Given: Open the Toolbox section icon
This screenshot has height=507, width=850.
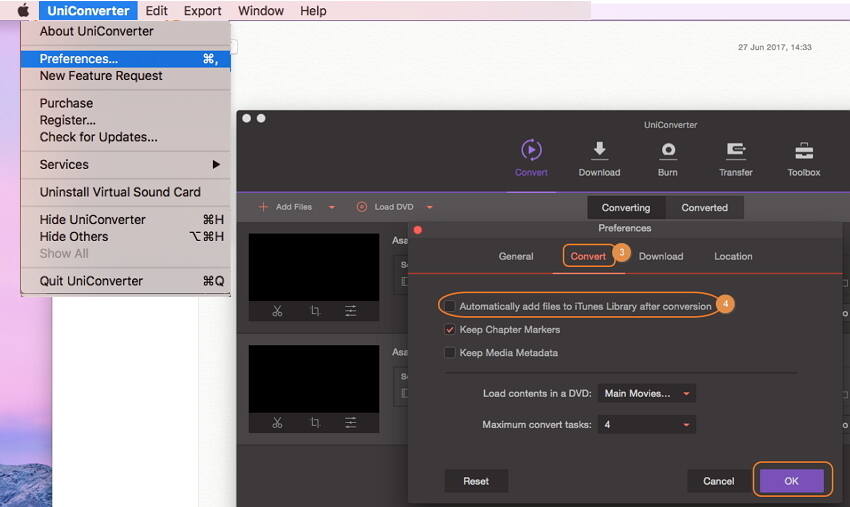Looking at the screenshot, I should 804,151.
